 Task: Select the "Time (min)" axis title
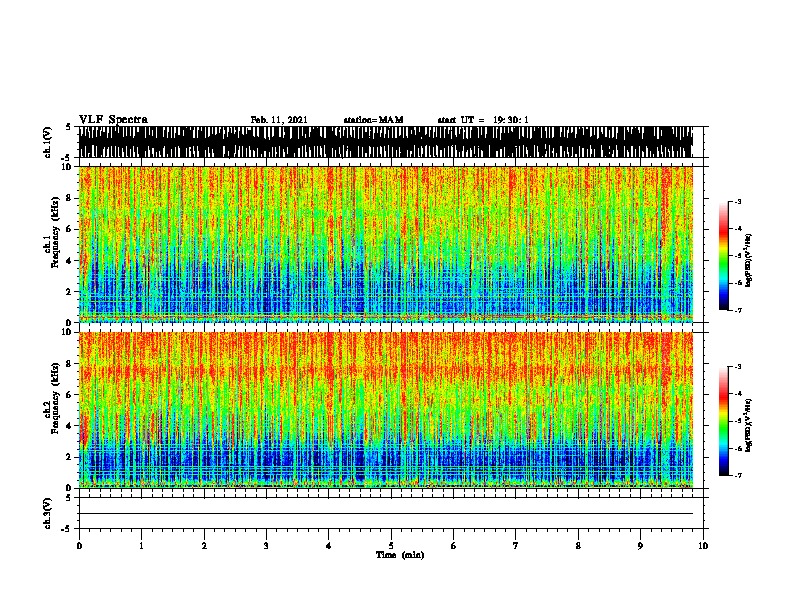coord(400,555)
